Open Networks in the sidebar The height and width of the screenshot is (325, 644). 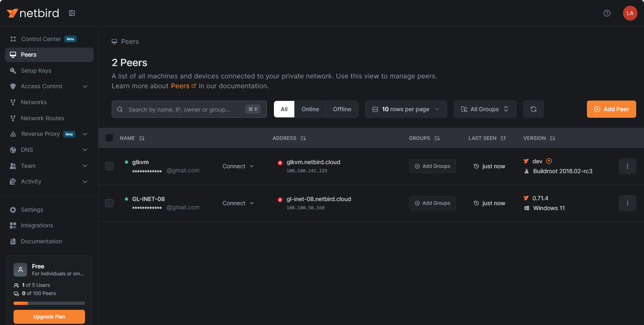pyautogui.click(x=49, y=102)
